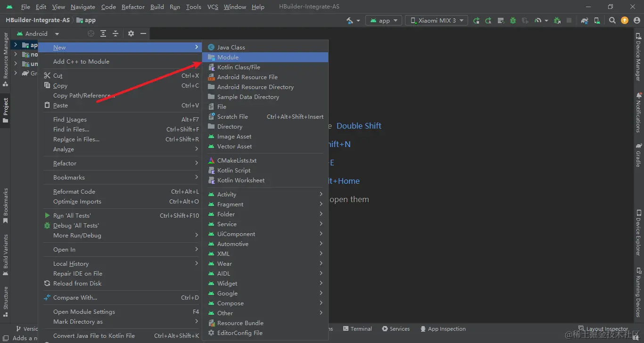This screenshot has width=644, height=343.
Task: Expand the app module tree node
Action: click(x=16, y=45)
